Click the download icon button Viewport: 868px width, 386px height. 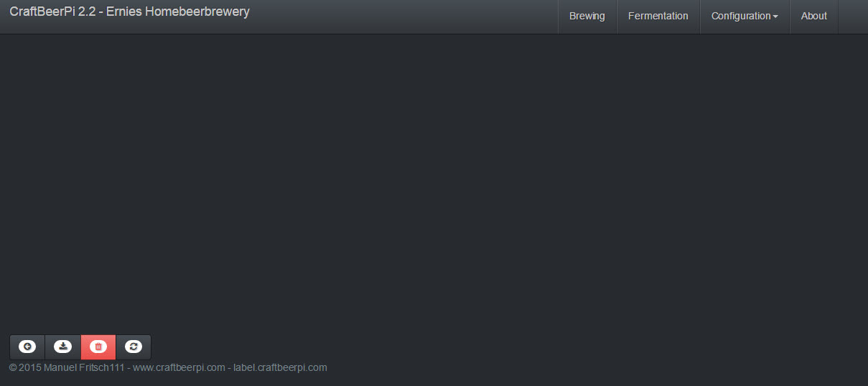[x=63, y=347]
